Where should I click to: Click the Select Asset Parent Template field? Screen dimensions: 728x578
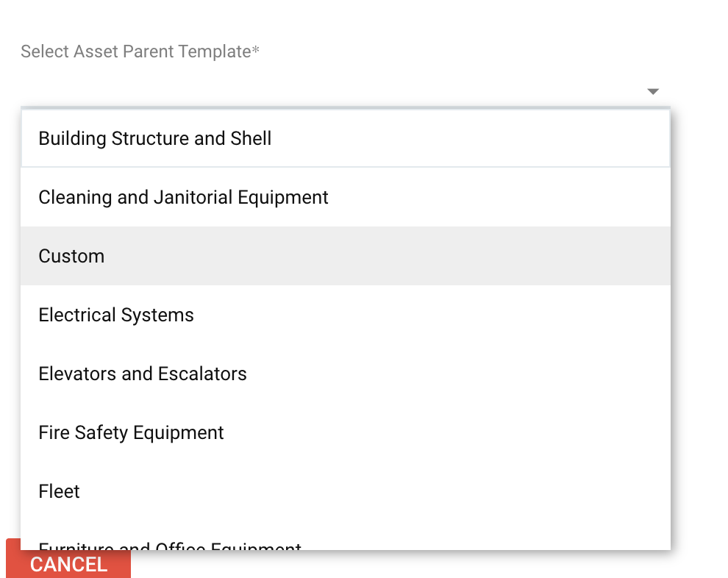[331, 92]
